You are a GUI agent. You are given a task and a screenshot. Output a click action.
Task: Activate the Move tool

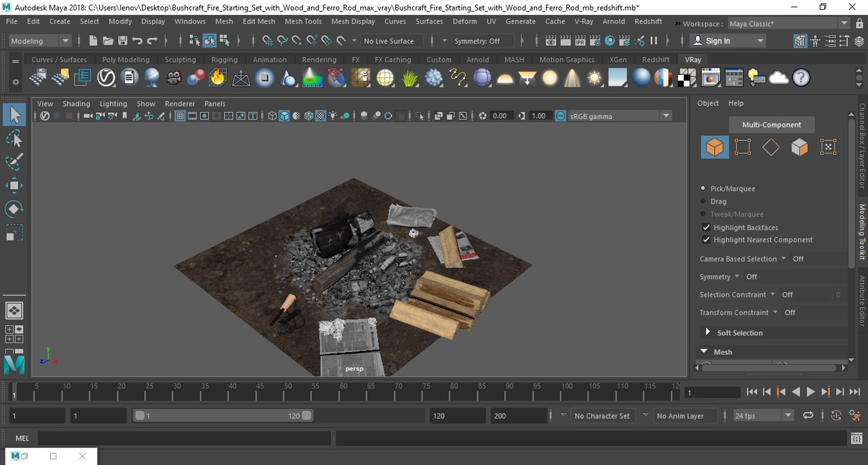click(14, 185)
